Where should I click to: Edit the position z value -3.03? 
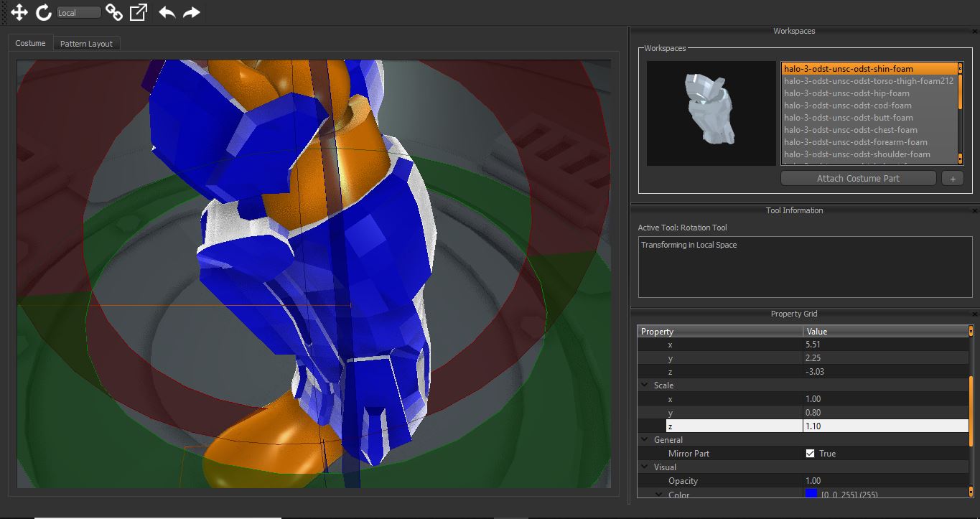(885, 372)
